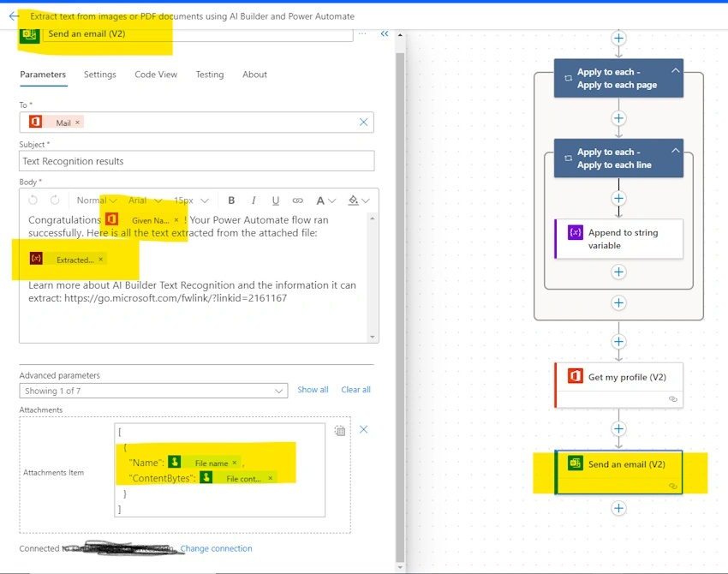Image resolution: width=728 pixels, height=574 pixels.
Task: Select the Parameters tab
Action: (43, 75)
